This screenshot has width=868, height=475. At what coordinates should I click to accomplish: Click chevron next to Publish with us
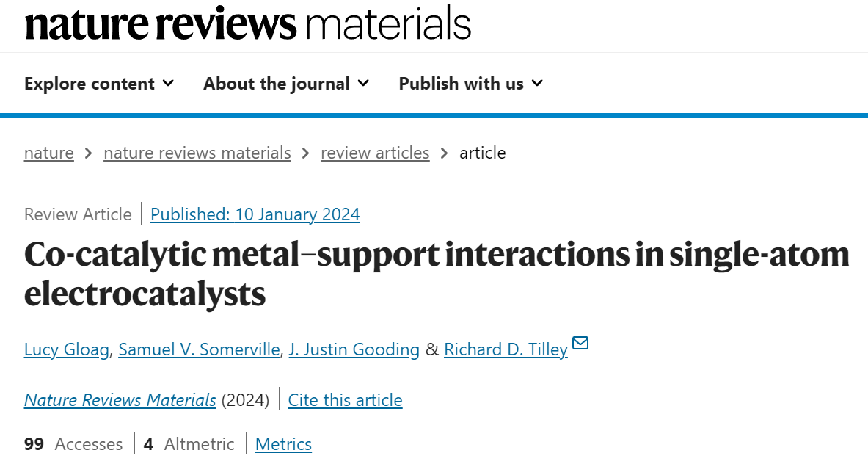coord(537,83)
